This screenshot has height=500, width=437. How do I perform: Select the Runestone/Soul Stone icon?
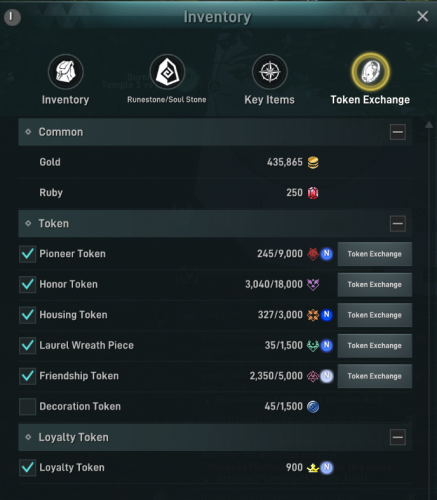167,72
